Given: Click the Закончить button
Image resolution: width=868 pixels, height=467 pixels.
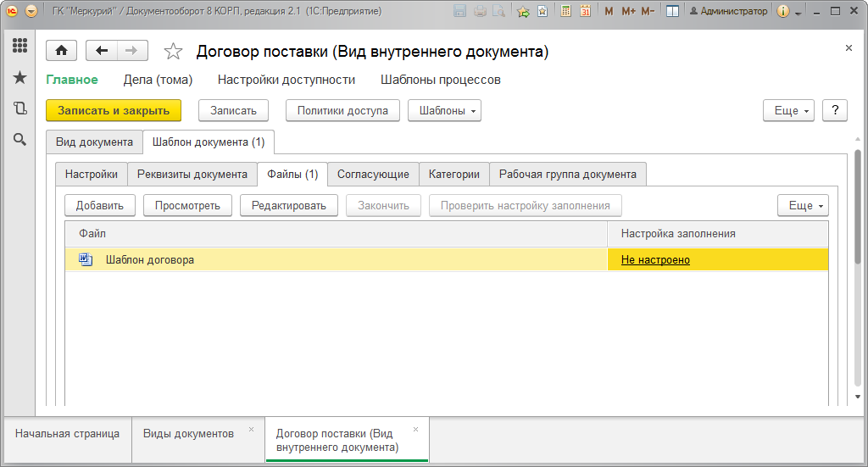Looking at the screenshot, I should point(384,206).
